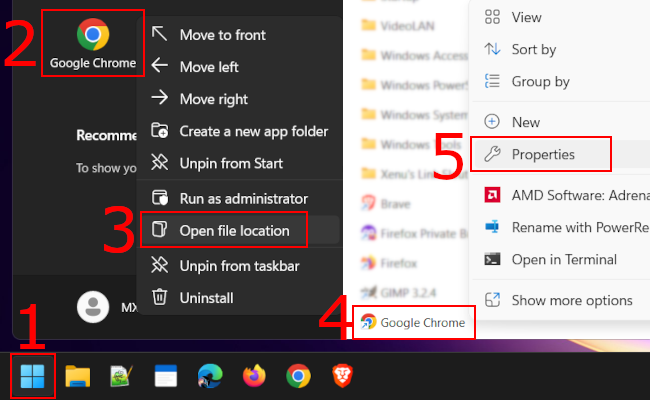
Task: Open File Explorer from the taskbar
Action: (x=78, y=376)
